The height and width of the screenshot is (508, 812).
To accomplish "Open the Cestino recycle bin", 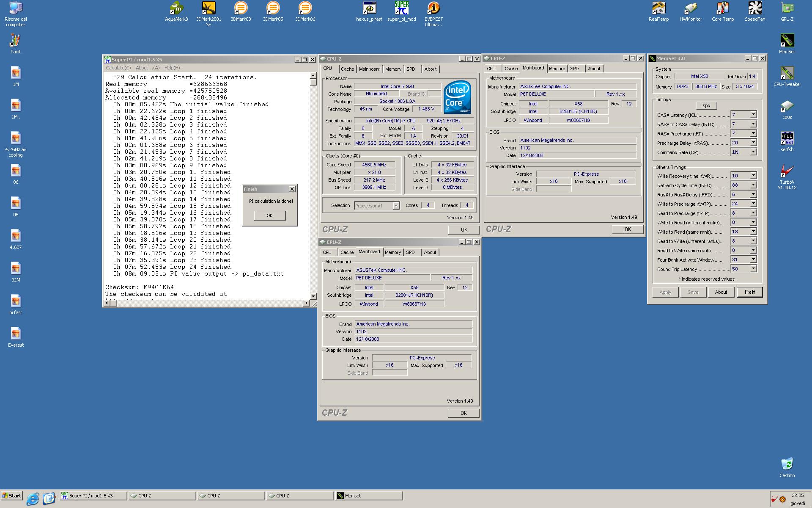I will click(787, 467).
